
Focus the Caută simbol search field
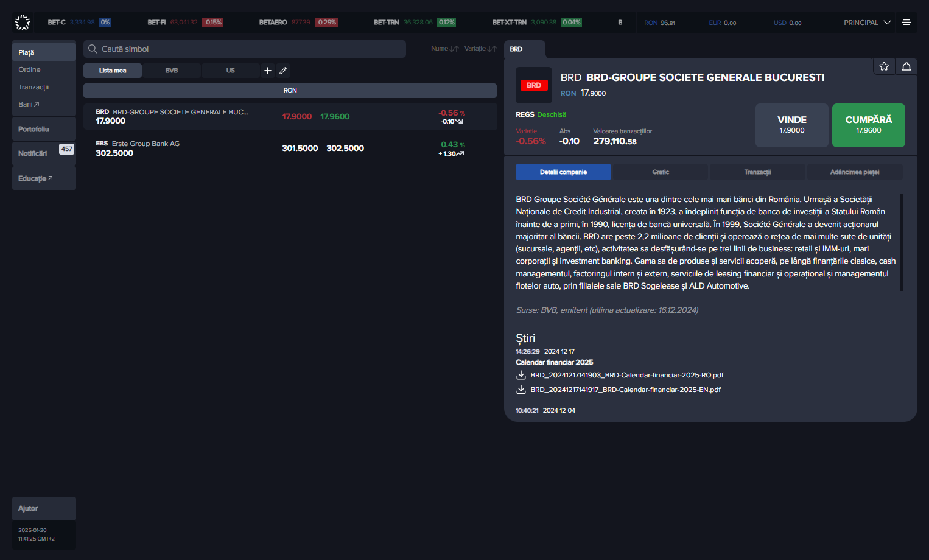[x=245, y=49]
